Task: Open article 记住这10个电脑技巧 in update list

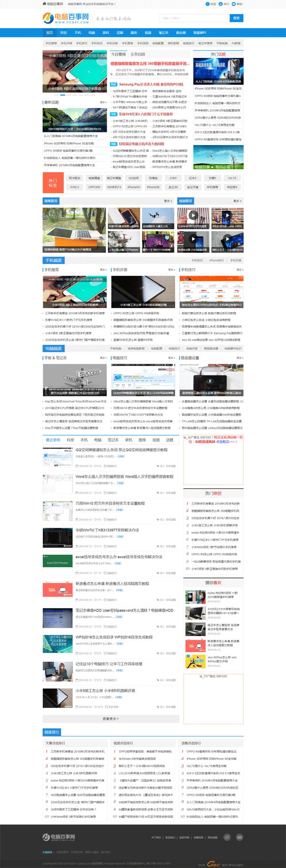Action: (109, 664)
